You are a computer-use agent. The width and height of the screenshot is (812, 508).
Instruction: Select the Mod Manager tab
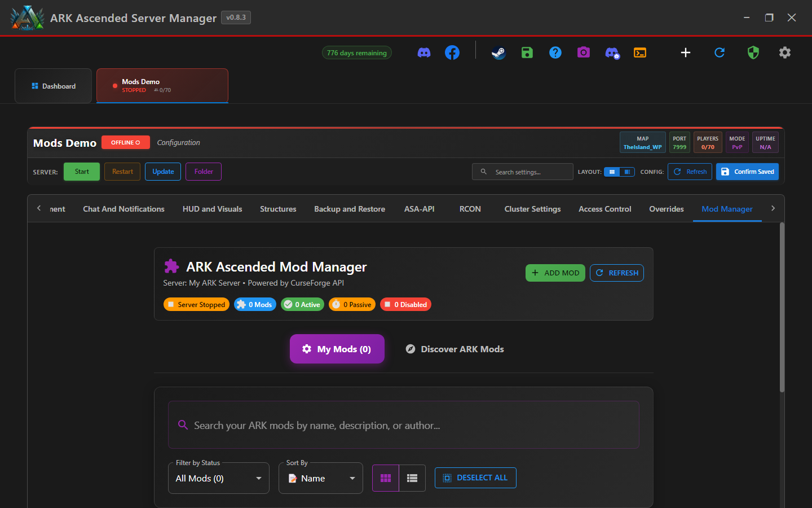pos(727,209)
